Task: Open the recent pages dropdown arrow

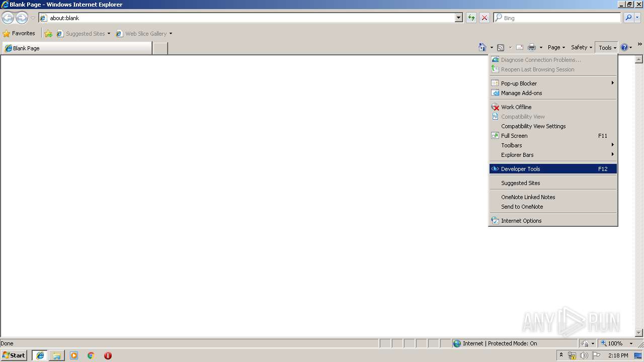Action: (33, 18)
